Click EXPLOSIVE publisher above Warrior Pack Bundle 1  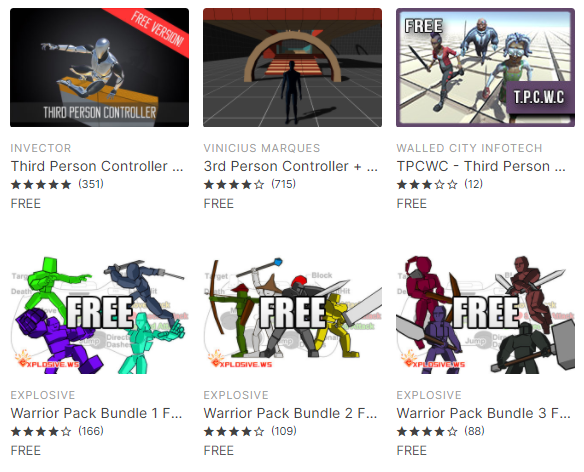(43, 395)
